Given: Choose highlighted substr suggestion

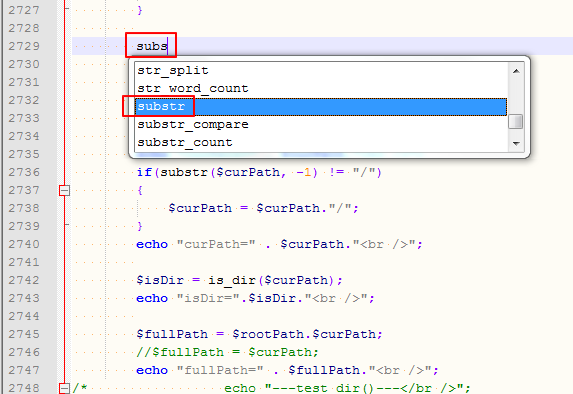Looking at the screenshot, I should pos(321,106).
